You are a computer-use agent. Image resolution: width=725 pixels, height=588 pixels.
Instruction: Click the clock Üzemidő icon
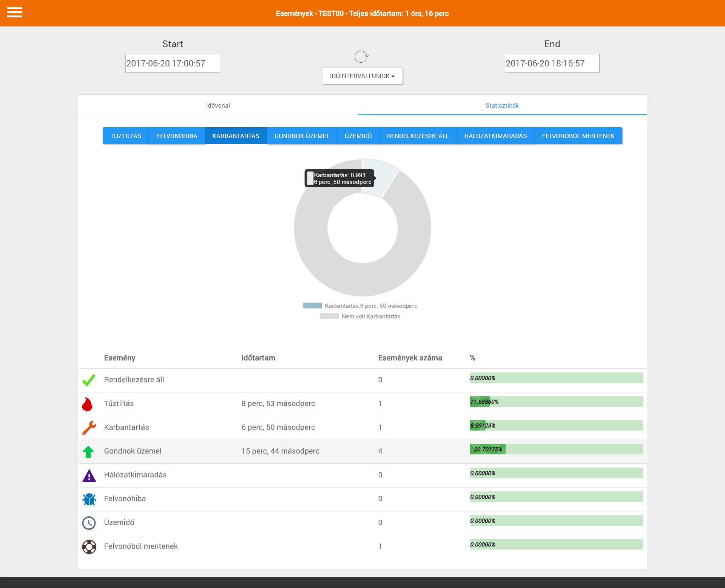click(x=89, y=523)
